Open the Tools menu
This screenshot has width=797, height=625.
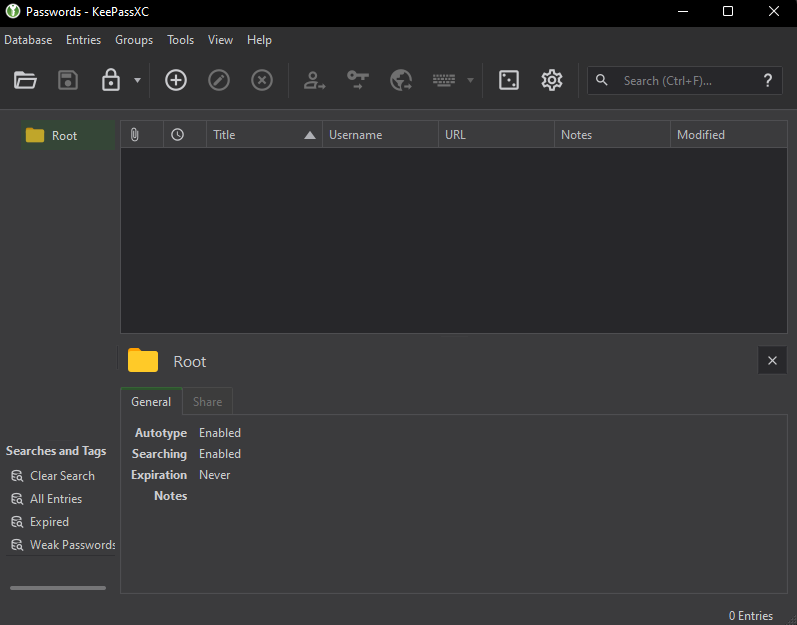[180, 40]
